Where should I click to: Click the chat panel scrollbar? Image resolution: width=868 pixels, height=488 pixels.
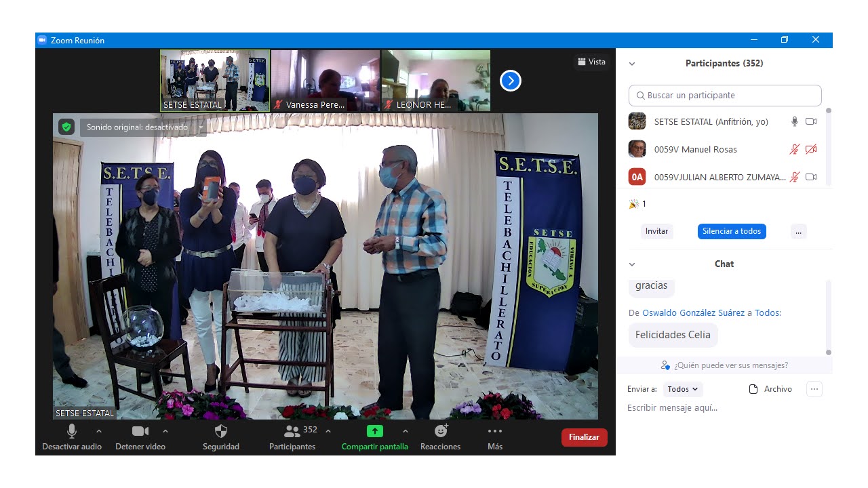(x=828, y=317)
